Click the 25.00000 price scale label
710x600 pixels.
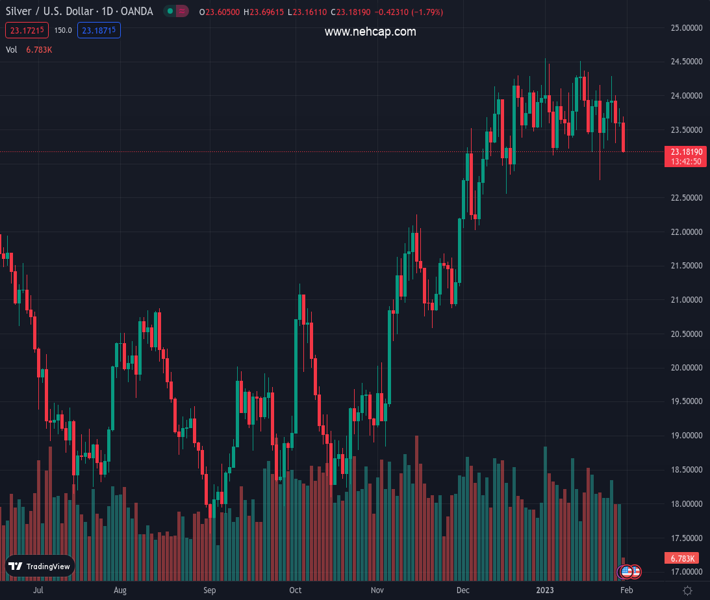684,28
